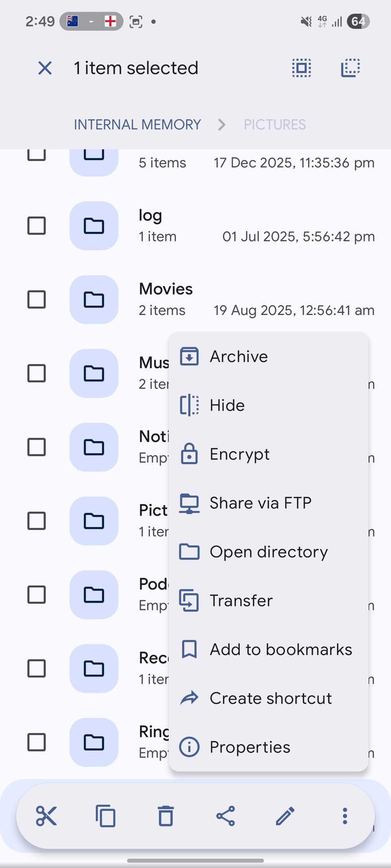Click the breadcrumb chevron arrow
391x868 pixels.
(222, 125)
